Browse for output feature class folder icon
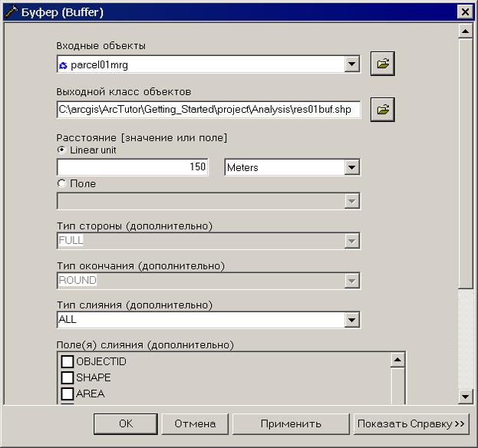The width and height of the screenshot is (478, 448). [383, 110]
